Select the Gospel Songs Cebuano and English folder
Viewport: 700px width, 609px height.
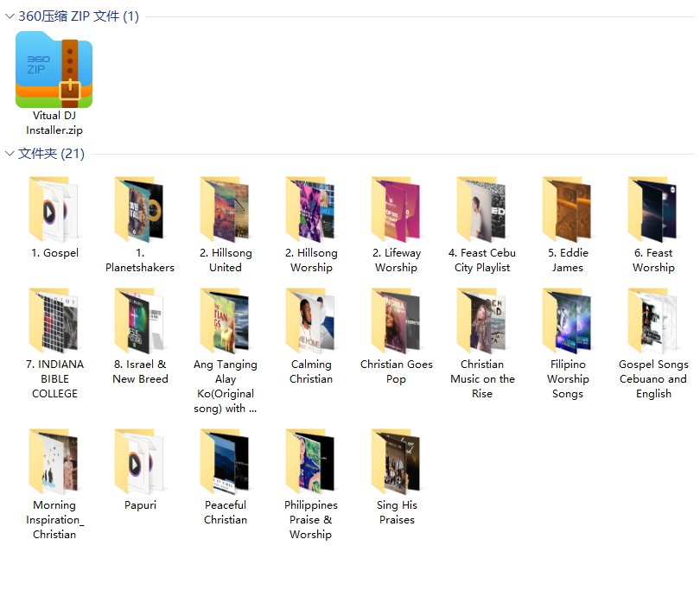[x=653, y=321]
